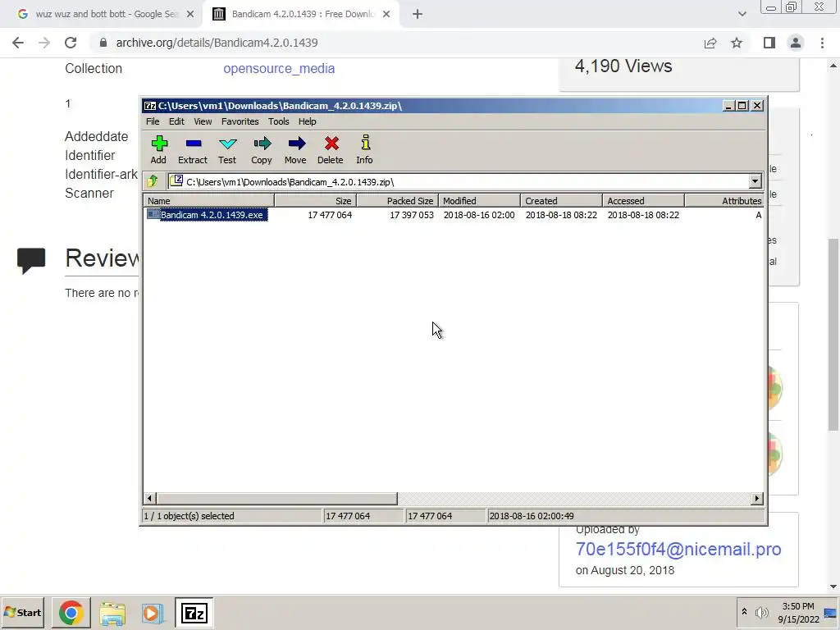Click the Chrome taskbar icon

tap(71, 613)
